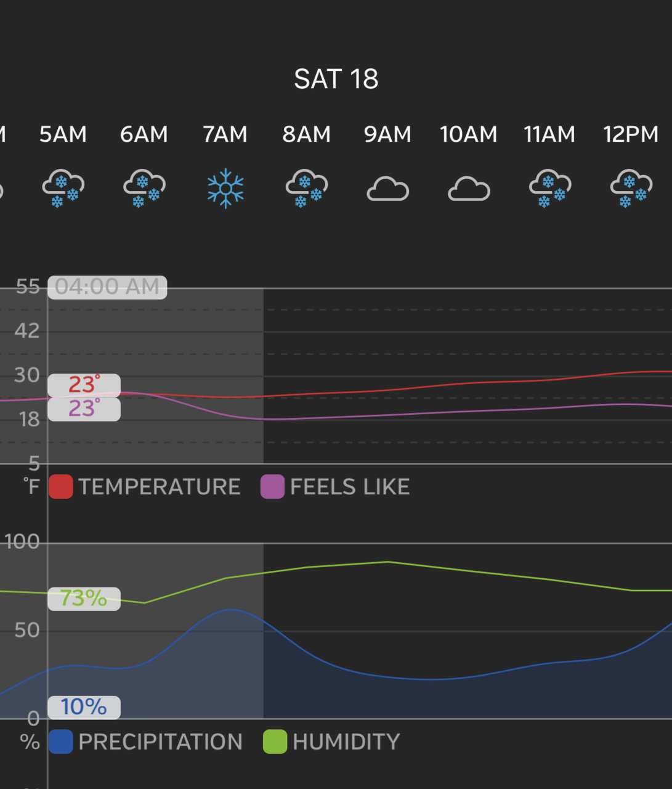Tap the 11AM snow cloud icon
Image resolution: width=672 pixels, height=789 pixels.
550,189
